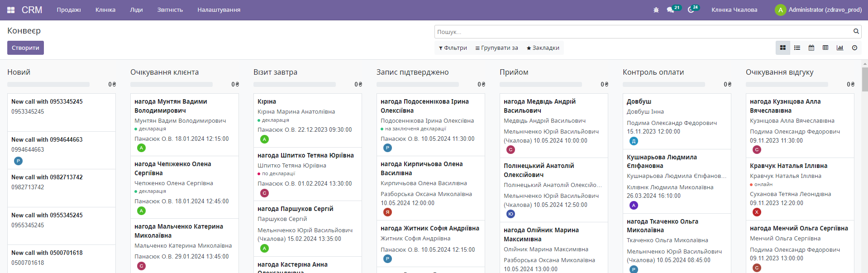Screen dimensions: 868x273
Task: Open the activities clock icon
Action: [691, 10]
